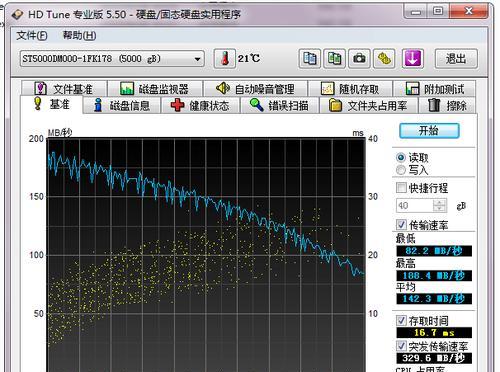Open the 磁盘信息 disk info tab
Viewport: 500px width, 372px height.
[x=121, y=106]
